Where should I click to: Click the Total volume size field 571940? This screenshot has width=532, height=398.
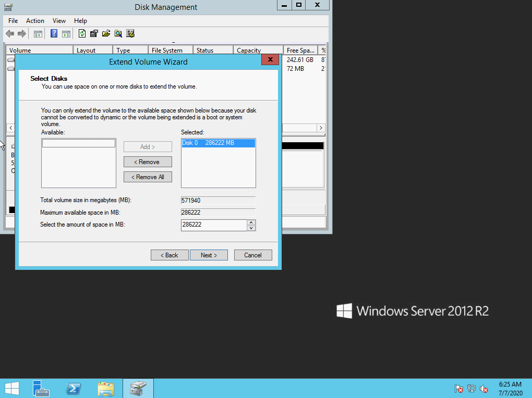click(218, 201)
